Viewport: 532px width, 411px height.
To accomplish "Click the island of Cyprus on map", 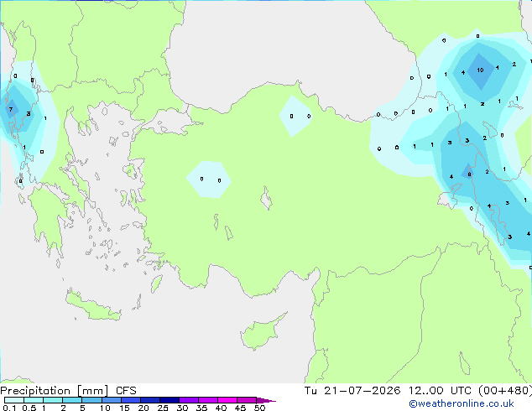I will (x=261, y=333).
